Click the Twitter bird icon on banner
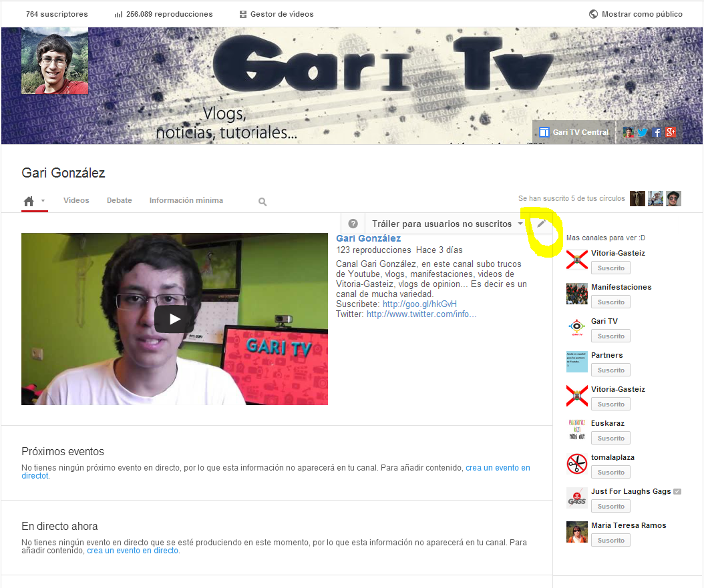Screen dimensions: 704x588 pos(643,132)
